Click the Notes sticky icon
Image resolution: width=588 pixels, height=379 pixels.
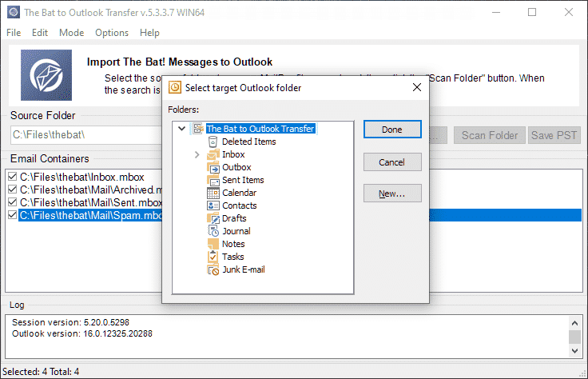click(x=213, y=244)
